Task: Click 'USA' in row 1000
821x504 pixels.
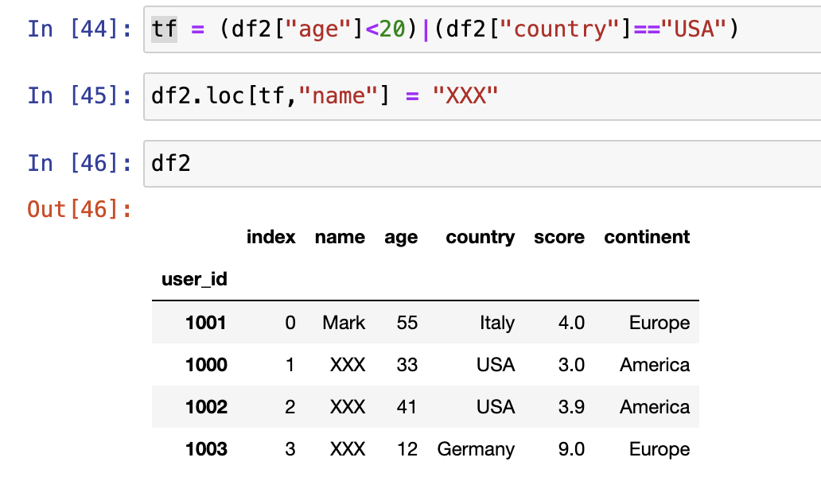Action: 496,365
